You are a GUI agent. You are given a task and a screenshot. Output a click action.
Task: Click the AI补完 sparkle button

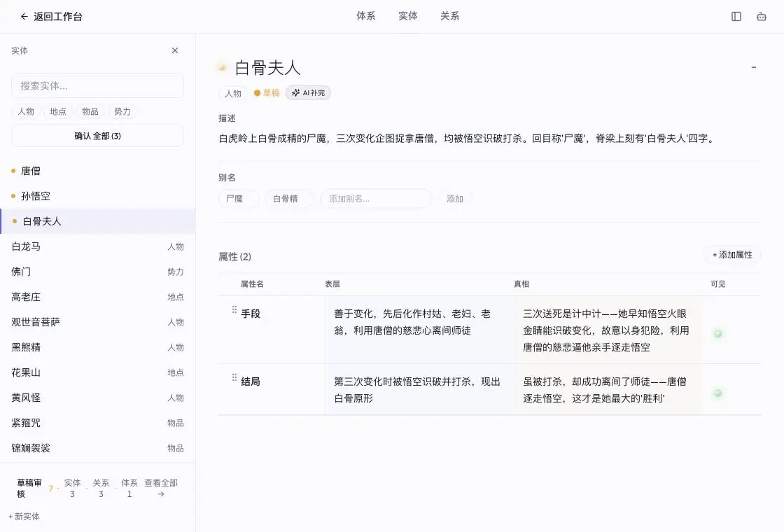point(308,93)
